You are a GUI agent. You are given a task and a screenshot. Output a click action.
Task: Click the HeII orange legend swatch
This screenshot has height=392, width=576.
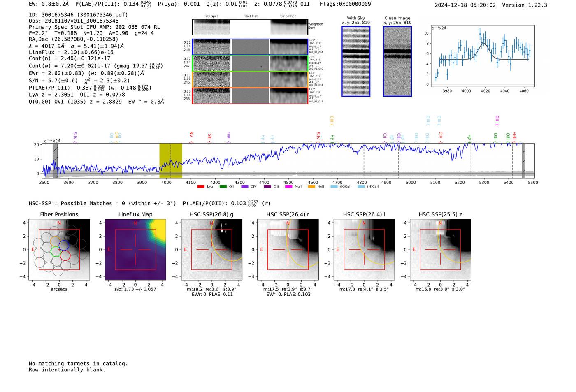pyautogui.click(x=311, y=186)
